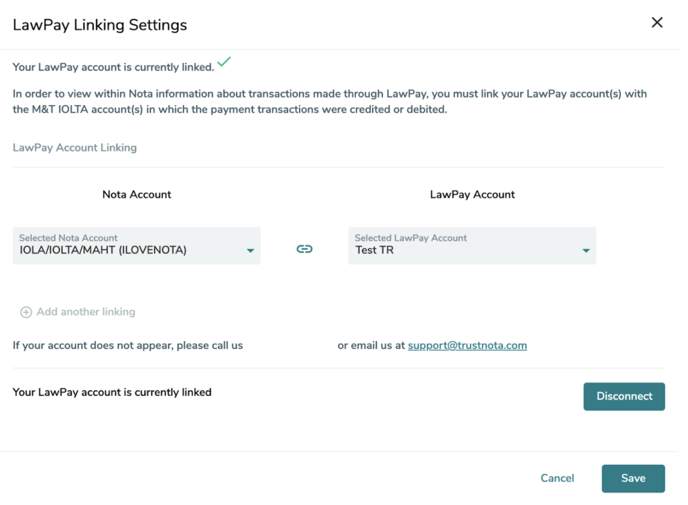Cancel the linking changes
This screenshot has height=505, width=688.
click(x=557, y=478)
